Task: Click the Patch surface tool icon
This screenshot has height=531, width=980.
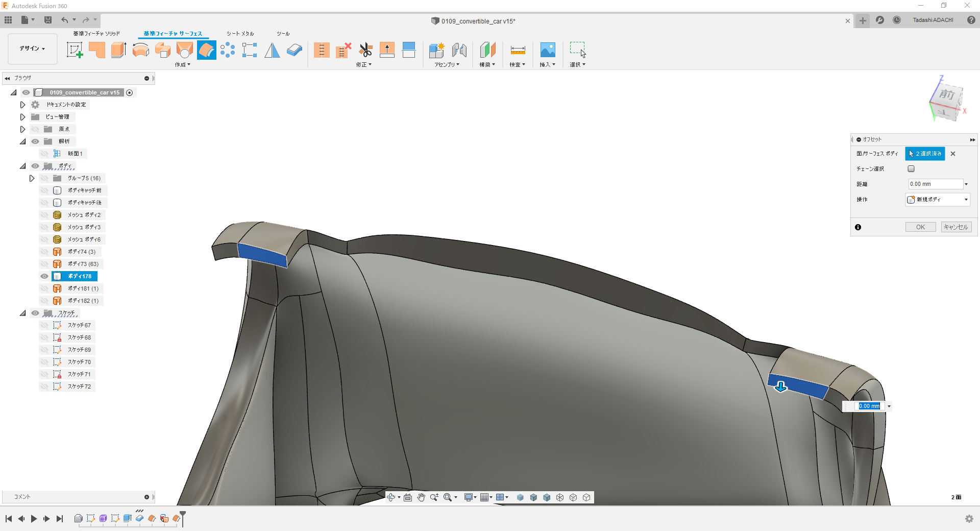Action: pos(185,50)
